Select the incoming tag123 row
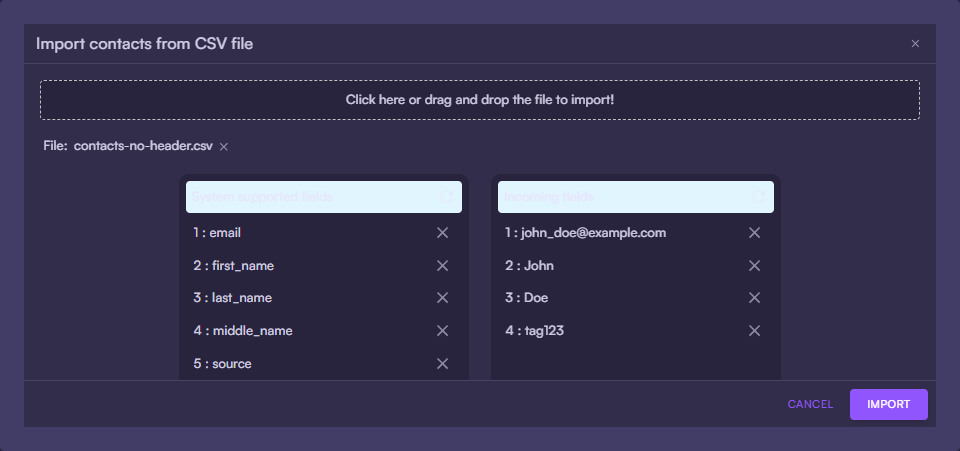 (x=610, y=331)
